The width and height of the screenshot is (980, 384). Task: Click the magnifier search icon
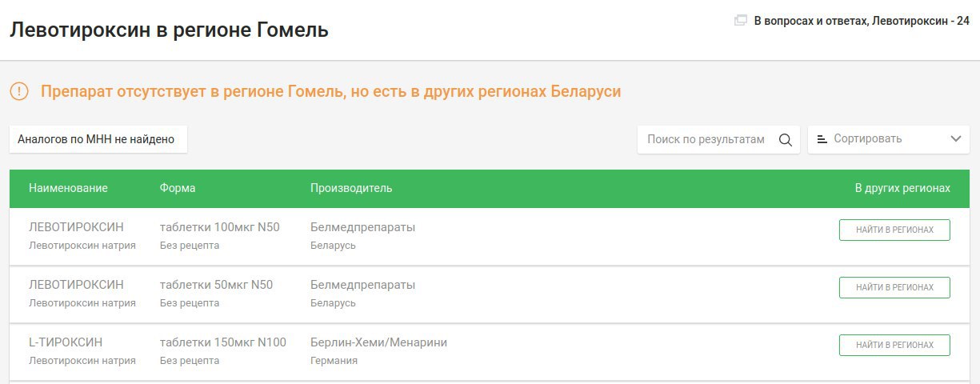point(785,139)
